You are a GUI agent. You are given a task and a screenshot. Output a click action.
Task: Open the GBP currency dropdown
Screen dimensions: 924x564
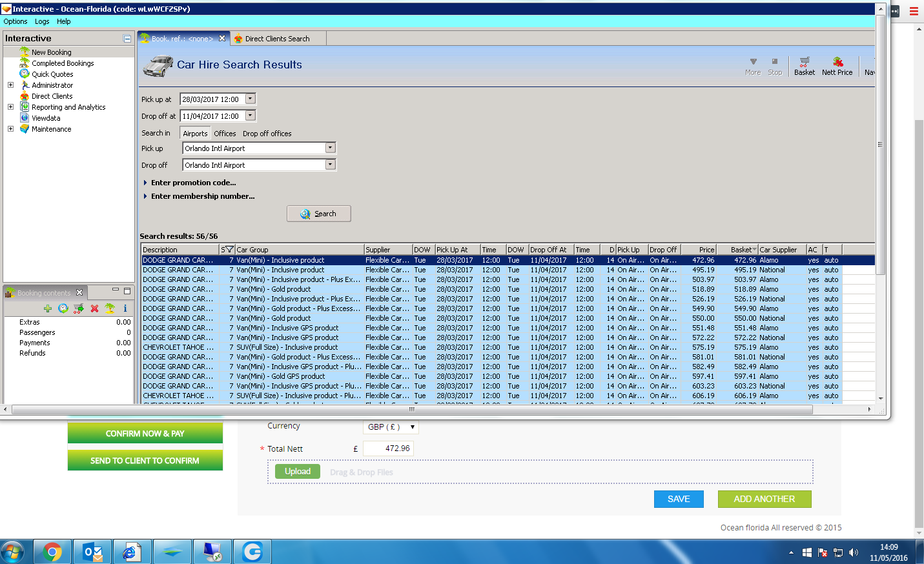coord(391,427)
